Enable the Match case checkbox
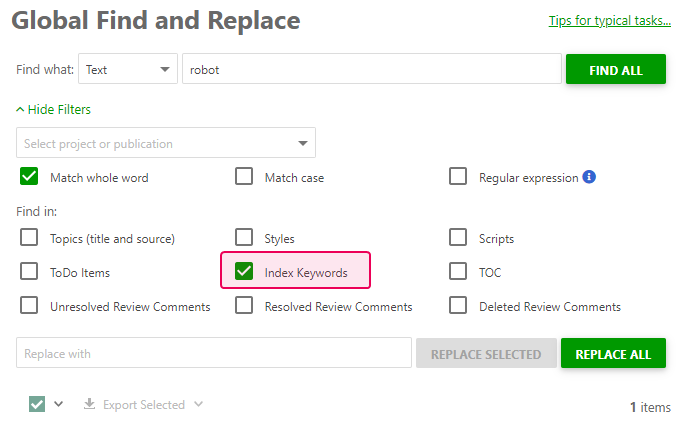685x435 pixels. pos(244,176)
